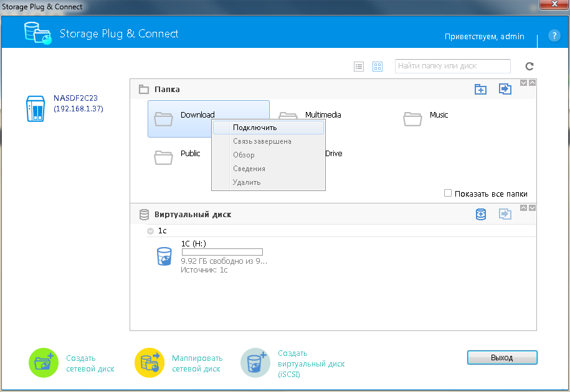This screenshot has height=392, width=570.
Task: Choose Связь завершена from context menu
Action: (268, 141)
